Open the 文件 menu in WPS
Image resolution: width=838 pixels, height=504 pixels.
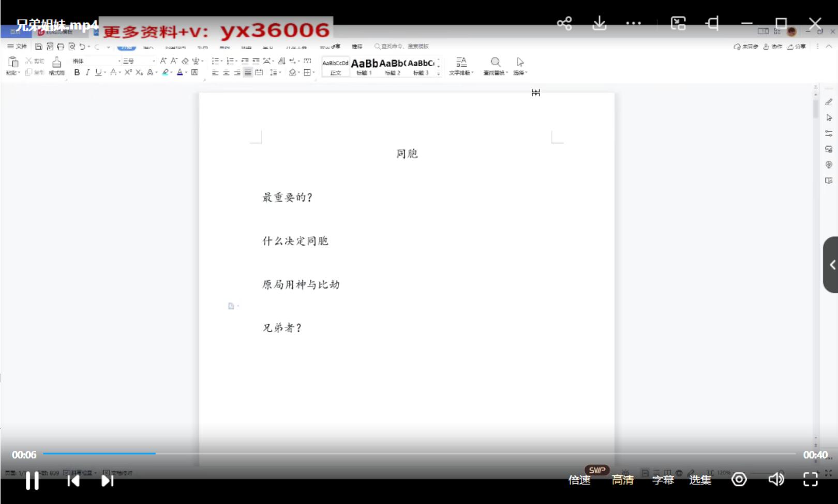(x=17, y=46)
